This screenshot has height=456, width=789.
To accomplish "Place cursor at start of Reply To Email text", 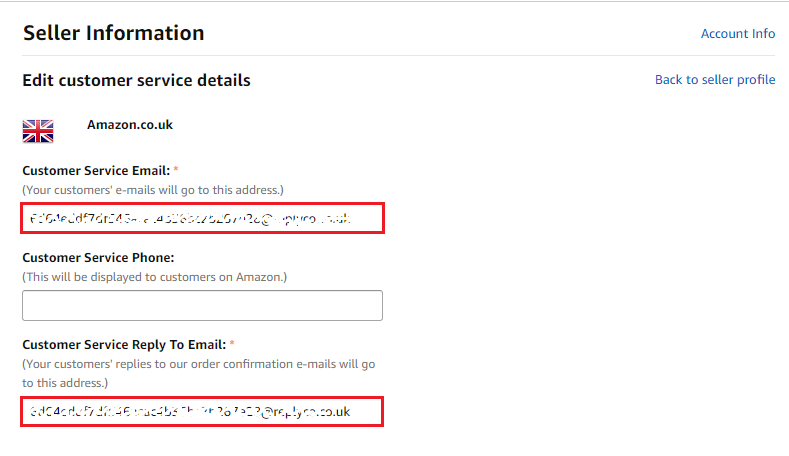I will click(x=31, y=411).
